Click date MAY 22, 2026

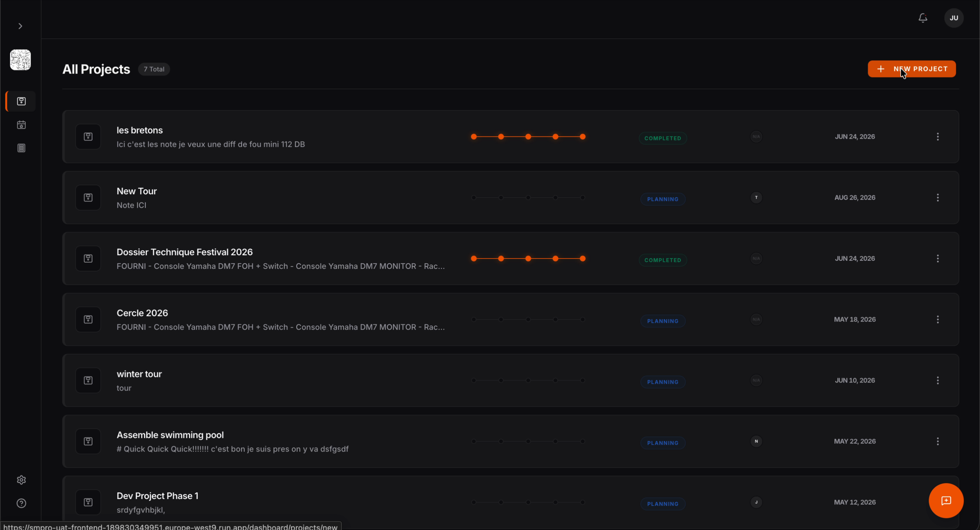click(x=855, y=441)
